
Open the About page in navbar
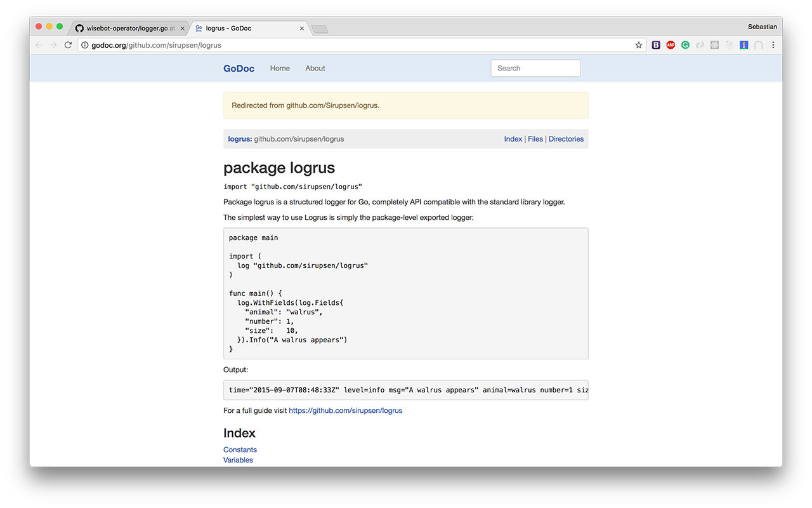click(x=315, y=69)
